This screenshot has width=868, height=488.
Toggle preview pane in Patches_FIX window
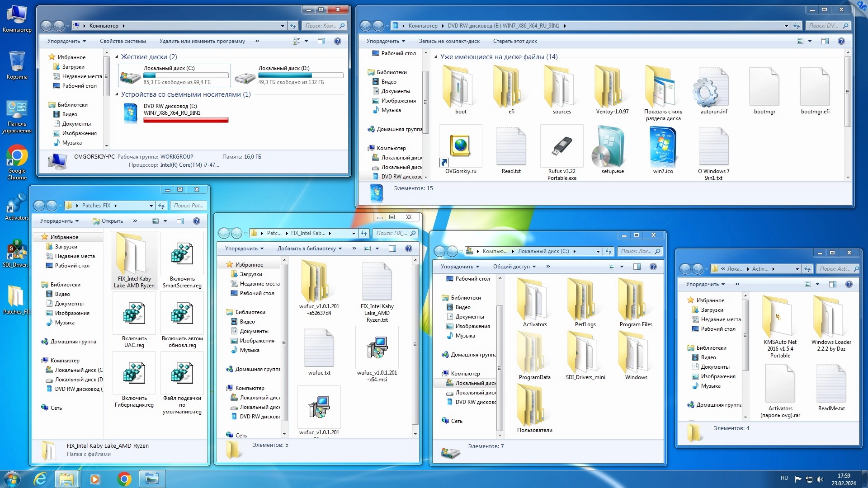[x=180, y=221]
